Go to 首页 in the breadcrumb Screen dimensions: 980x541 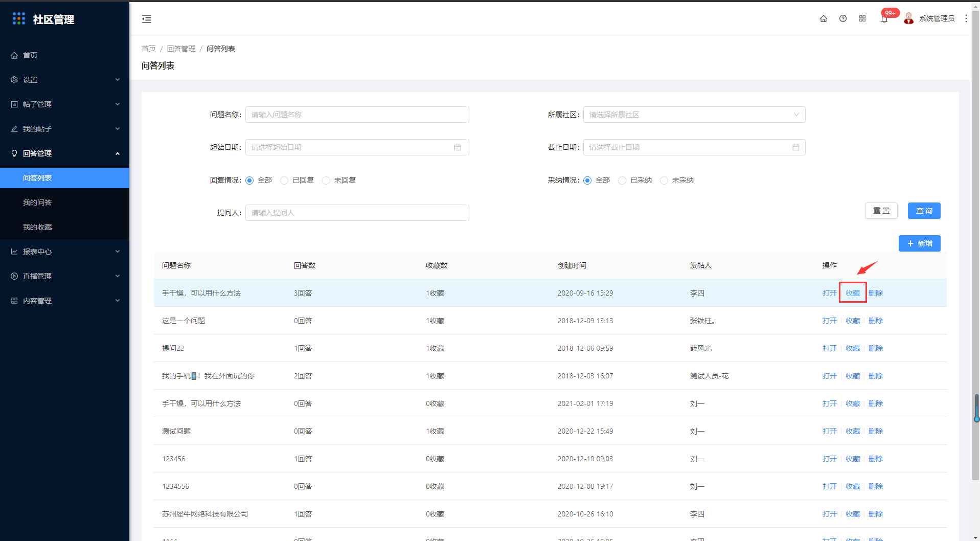click(x=149, y=49)
